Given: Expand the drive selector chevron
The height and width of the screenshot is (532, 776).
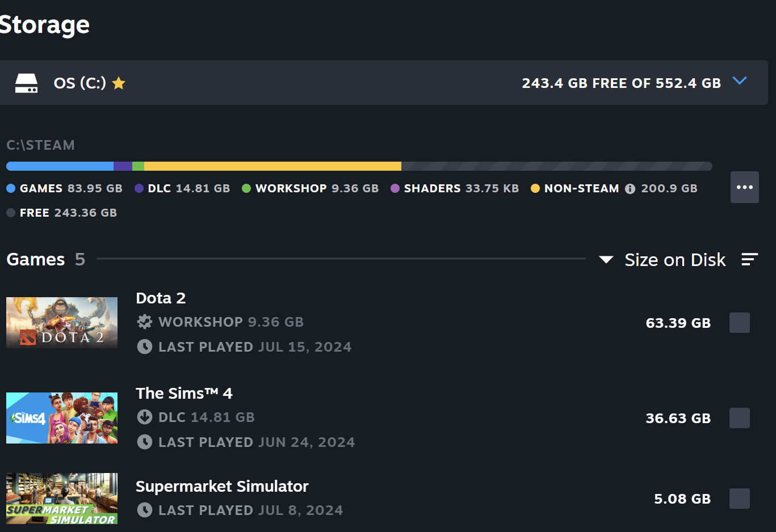Looking at the screenshot, I should click(x=739, y=81).
